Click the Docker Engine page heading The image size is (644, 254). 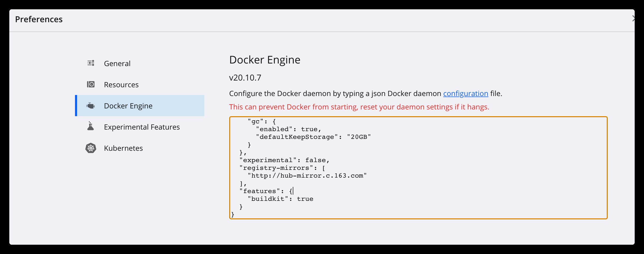(265, 60)
